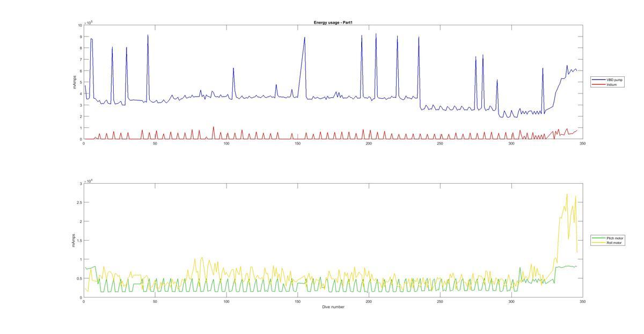Click the 'Pitch motor' legend label

[x=615, y=238]
